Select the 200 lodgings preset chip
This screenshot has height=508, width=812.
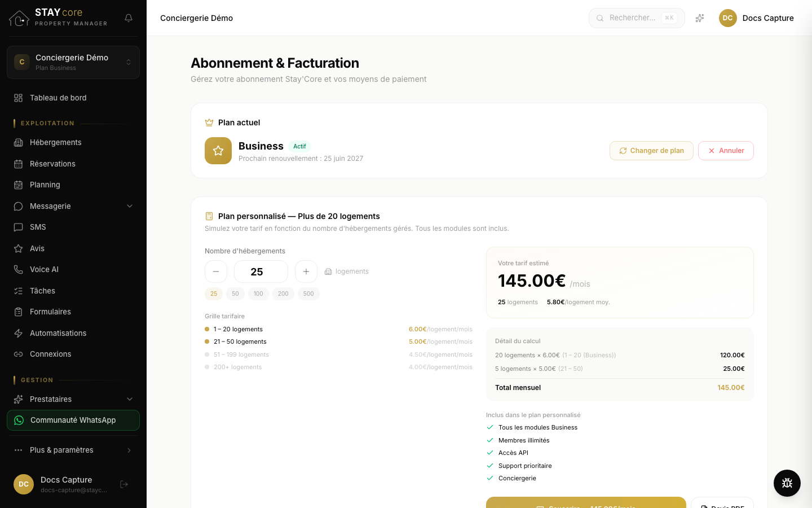point(283,294)
